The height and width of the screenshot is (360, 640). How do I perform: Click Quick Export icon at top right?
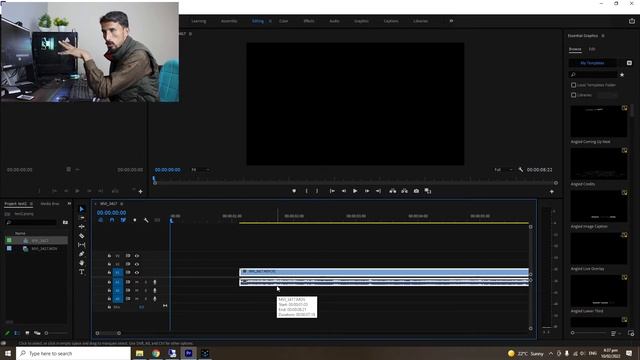(x=632, y=21)
